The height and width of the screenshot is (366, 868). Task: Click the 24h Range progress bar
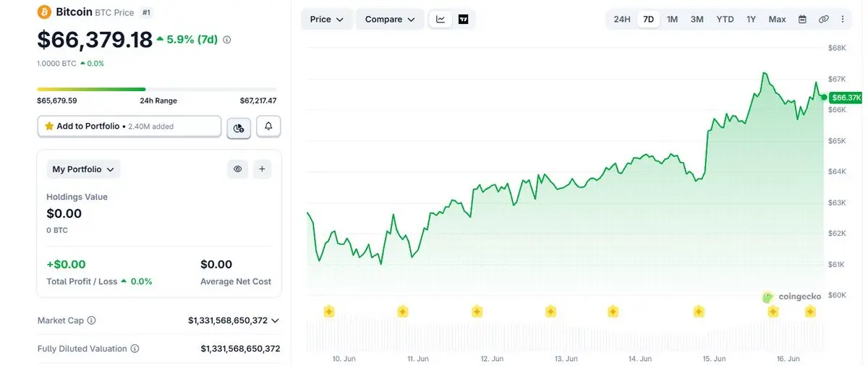157,89
